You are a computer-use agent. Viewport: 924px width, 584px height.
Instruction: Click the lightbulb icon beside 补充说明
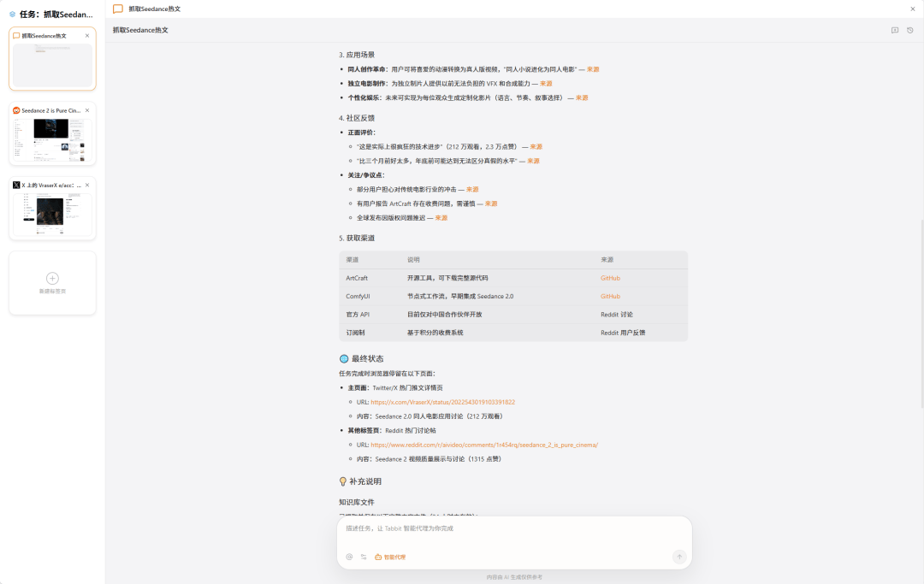point(343,481)
